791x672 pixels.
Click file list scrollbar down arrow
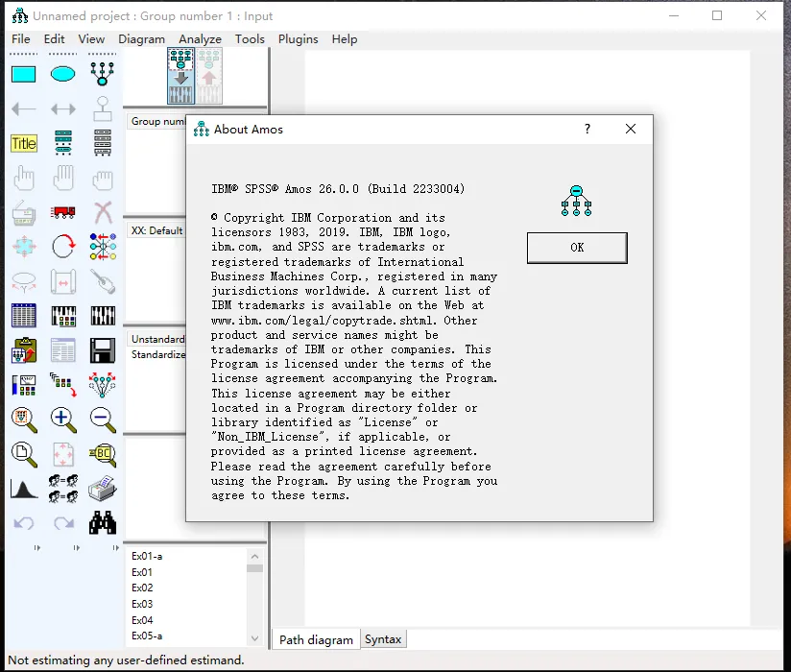click(x=254, y=638)
